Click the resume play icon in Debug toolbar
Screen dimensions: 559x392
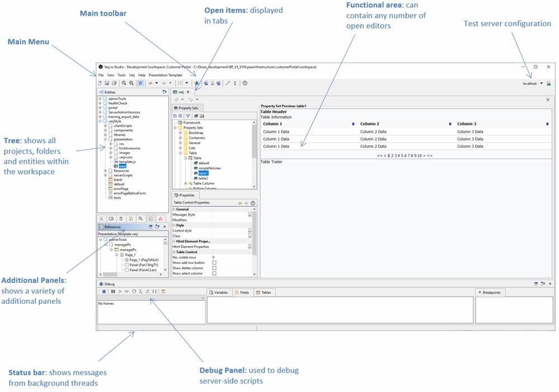click(120, 292)
